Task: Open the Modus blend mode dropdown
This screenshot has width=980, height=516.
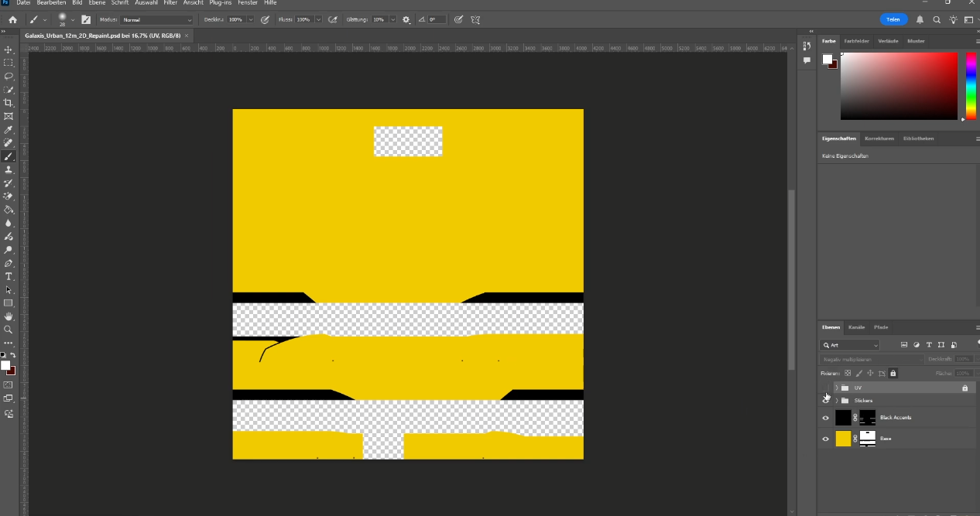Action: click(157, 19)
